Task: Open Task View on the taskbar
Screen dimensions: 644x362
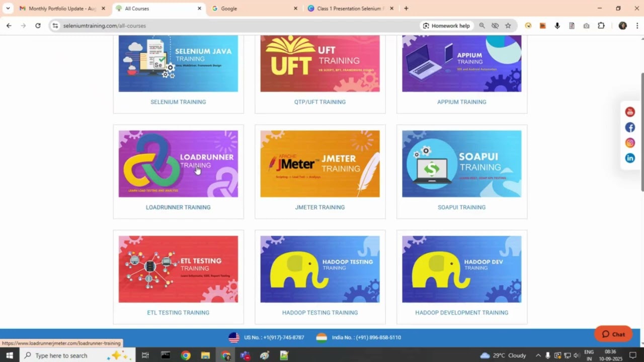Action: point(145,355)
